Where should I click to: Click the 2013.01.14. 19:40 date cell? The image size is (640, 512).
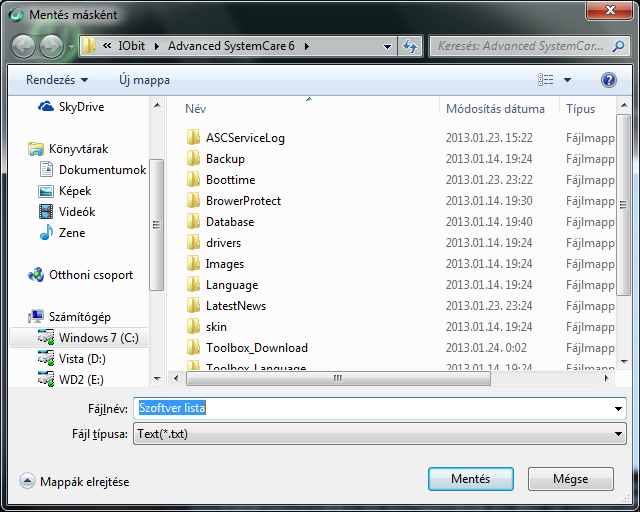[489, 222]
